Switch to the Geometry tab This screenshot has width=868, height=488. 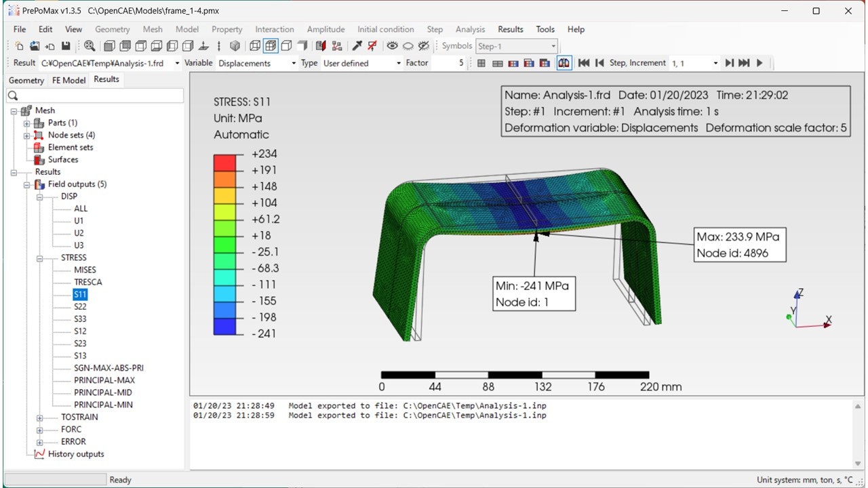pyautogui.click(x=26, y=80)
